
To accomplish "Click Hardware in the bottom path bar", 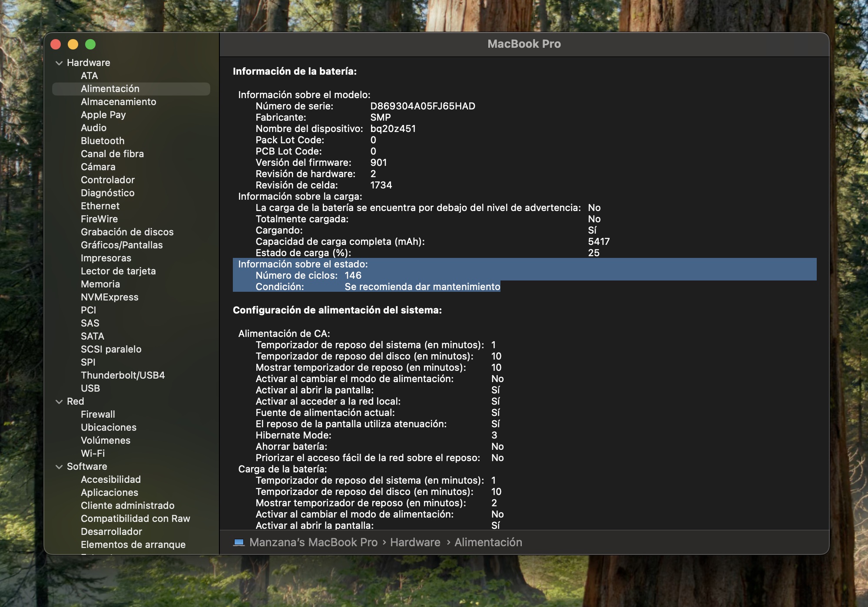I will [415, 542].
